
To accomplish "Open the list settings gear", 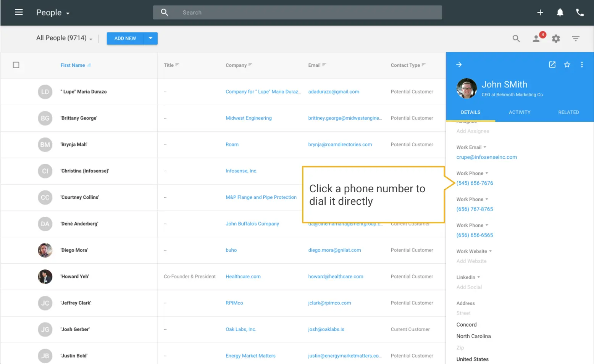I will (556, 39).
